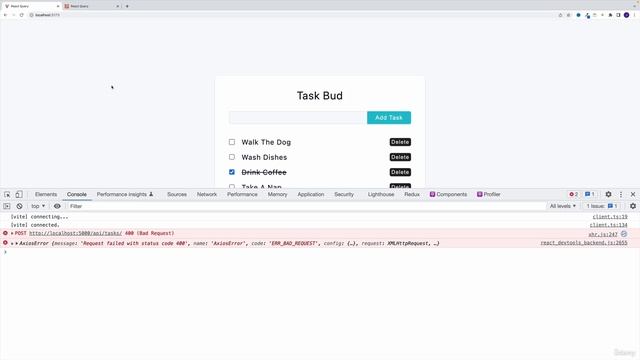This screenshot has width=640, height=360.
Task: Click the share page icon in address bar
Action: tap(560, 15)
